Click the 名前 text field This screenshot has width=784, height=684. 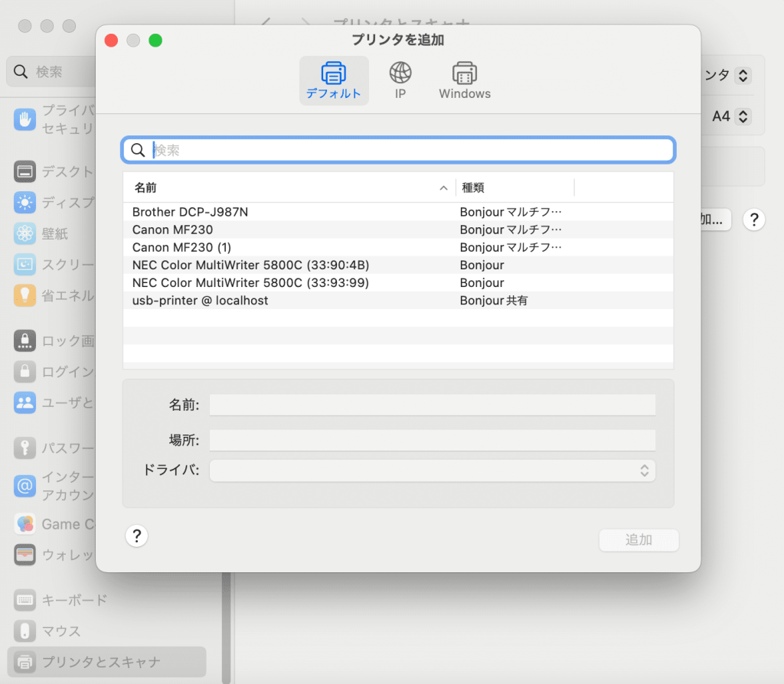[x=433, y=405]
